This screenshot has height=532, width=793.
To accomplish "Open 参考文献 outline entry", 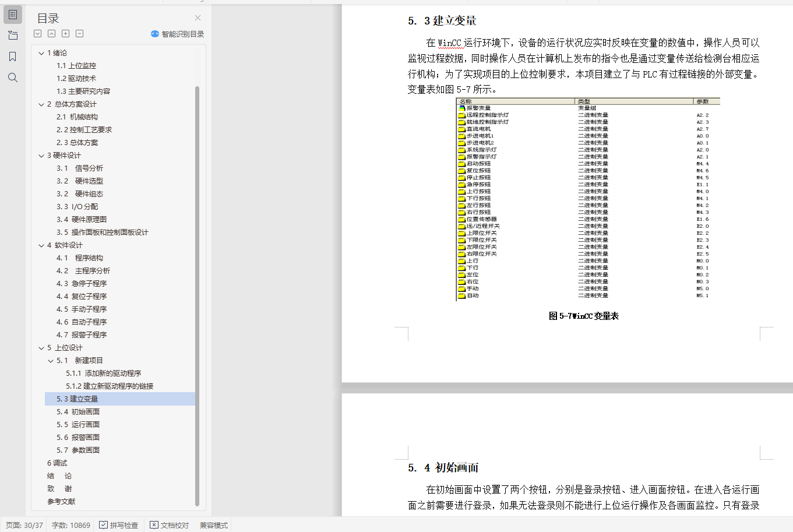I will pyautogui.click(x=61, y=502).
